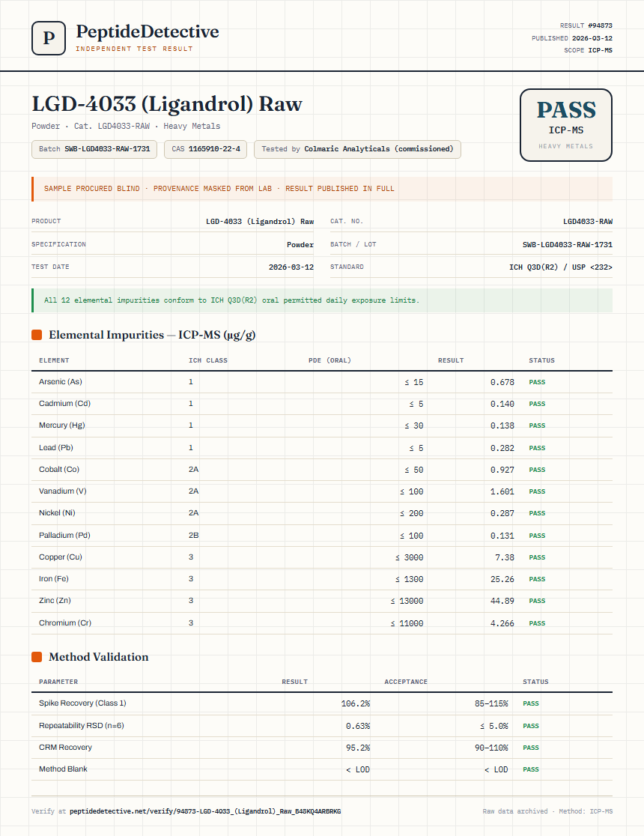The height and width of the screenshot is (836, 644).
Task: Click PASS status in Arsenic row
Action: click(537, 382)
